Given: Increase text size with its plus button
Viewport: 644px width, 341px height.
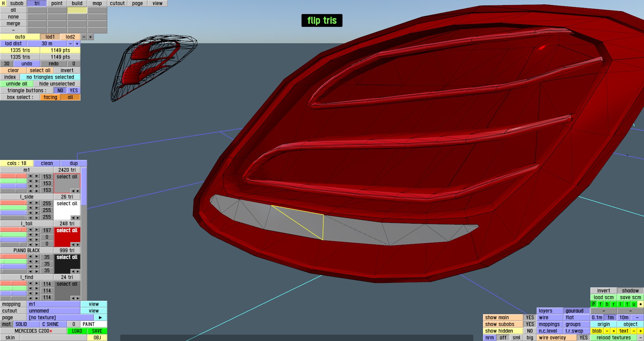Looking at the screenshot, I should 641,331.
